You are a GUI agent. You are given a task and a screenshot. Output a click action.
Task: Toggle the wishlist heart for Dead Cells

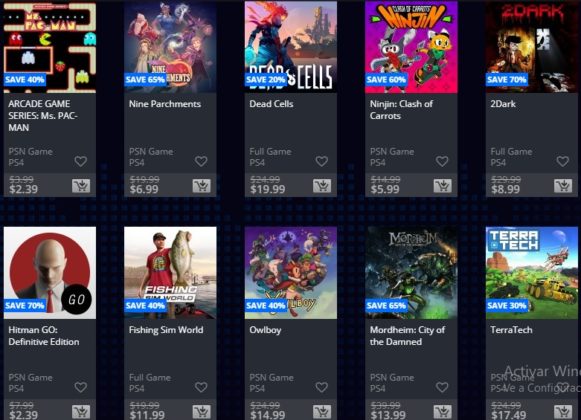click(x=322, y=161)
